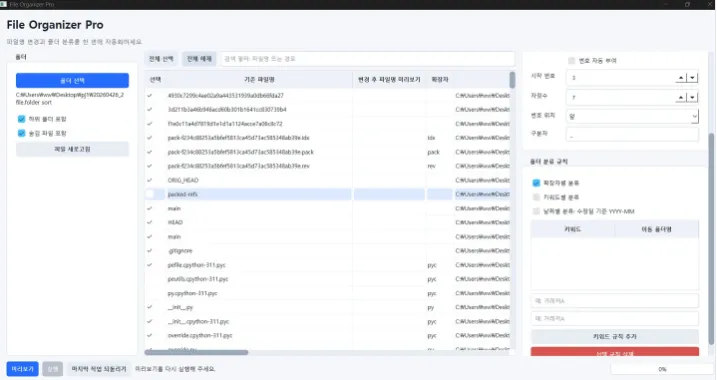Screen dimensions: 717x380
Task: Click the destination folder name column header
Action: tap(657, 229)
